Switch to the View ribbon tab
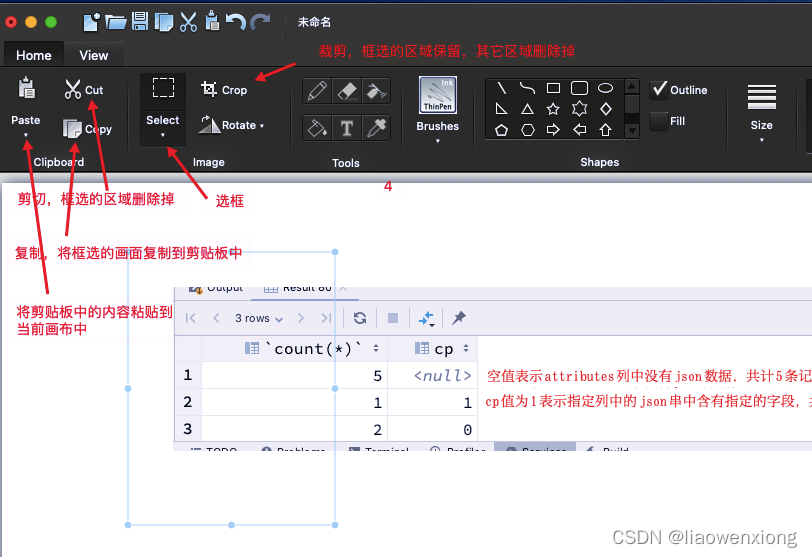 [94, 55]
